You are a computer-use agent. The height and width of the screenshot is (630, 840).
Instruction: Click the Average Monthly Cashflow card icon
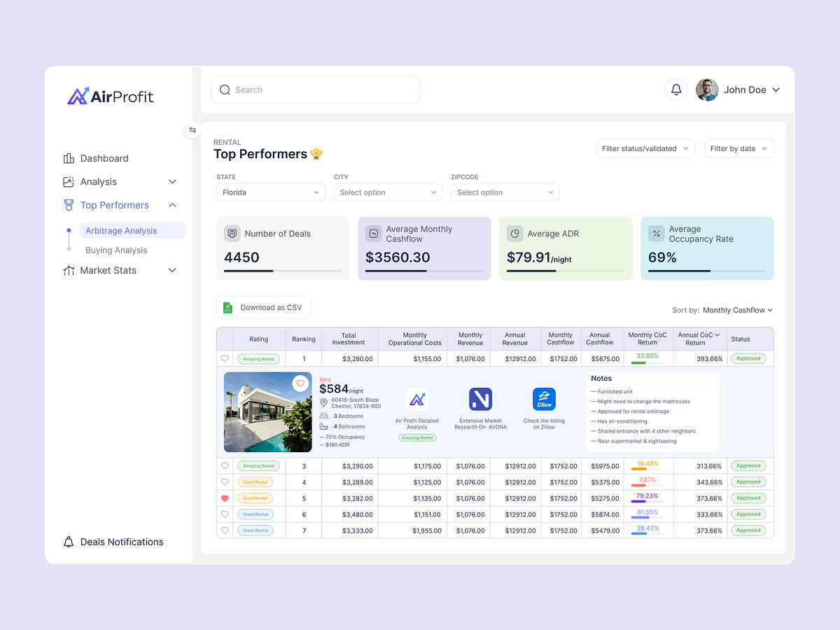pyautogui.click(x=374, y=234)
